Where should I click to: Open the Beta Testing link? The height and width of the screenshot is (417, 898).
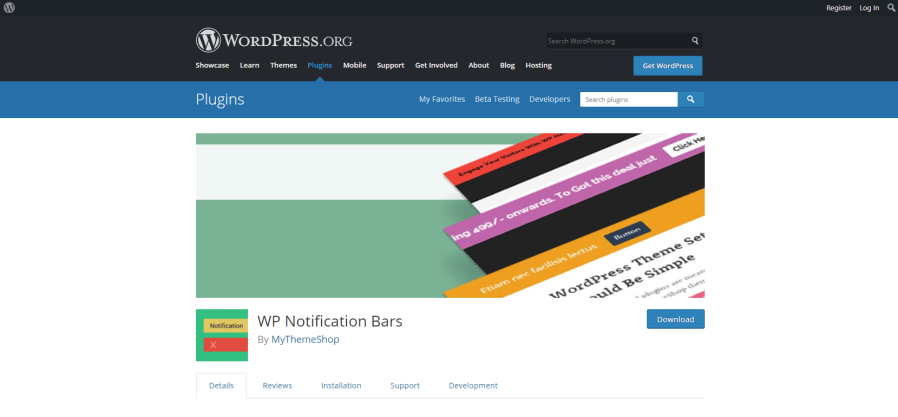[x=497, y=99]
